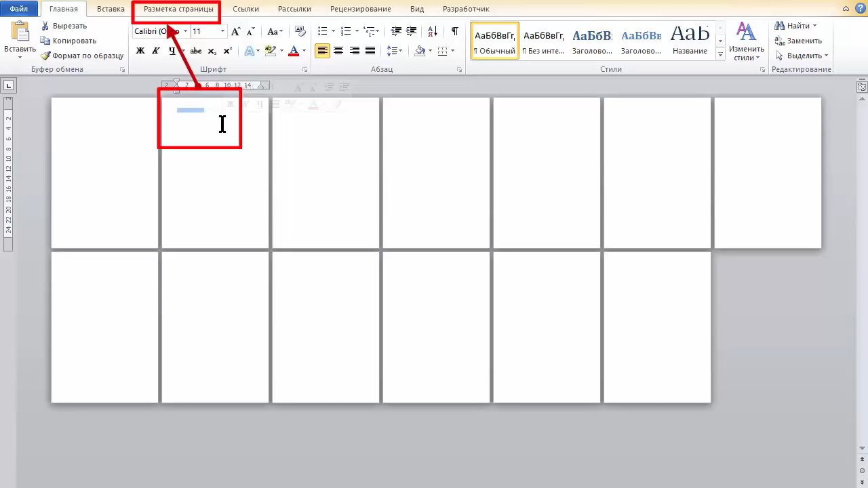Clear formatting icon
The image size is (868, 488).
[300, 31]
